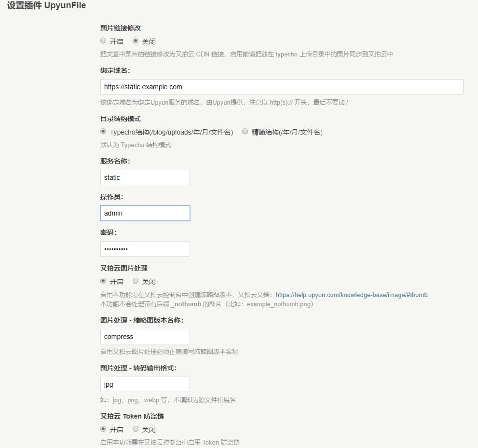The height and width of the screenshot is (448, 478).
Task: Click the 服务名称 field containing static
Action: (145, 177)
